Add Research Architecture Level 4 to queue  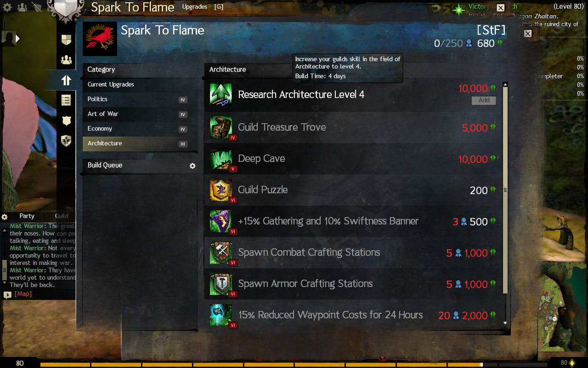(x=484, y=100)
